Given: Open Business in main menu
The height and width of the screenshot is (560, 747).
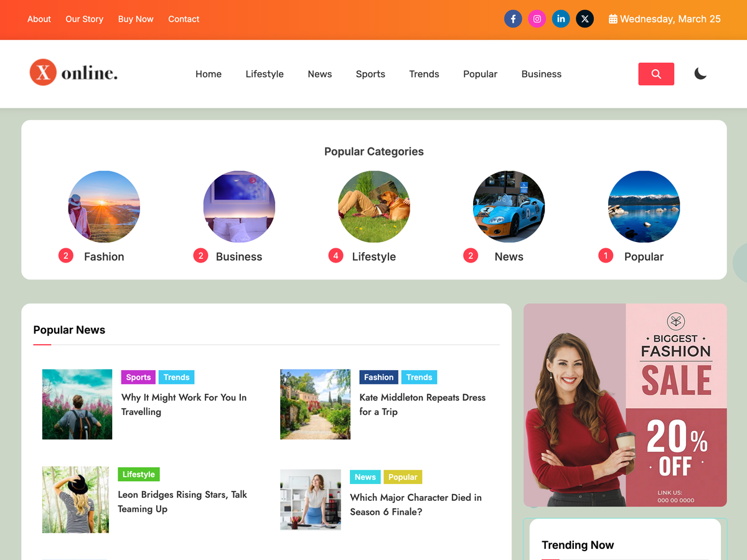Looking at the screenshot, I should coord(542,74).
